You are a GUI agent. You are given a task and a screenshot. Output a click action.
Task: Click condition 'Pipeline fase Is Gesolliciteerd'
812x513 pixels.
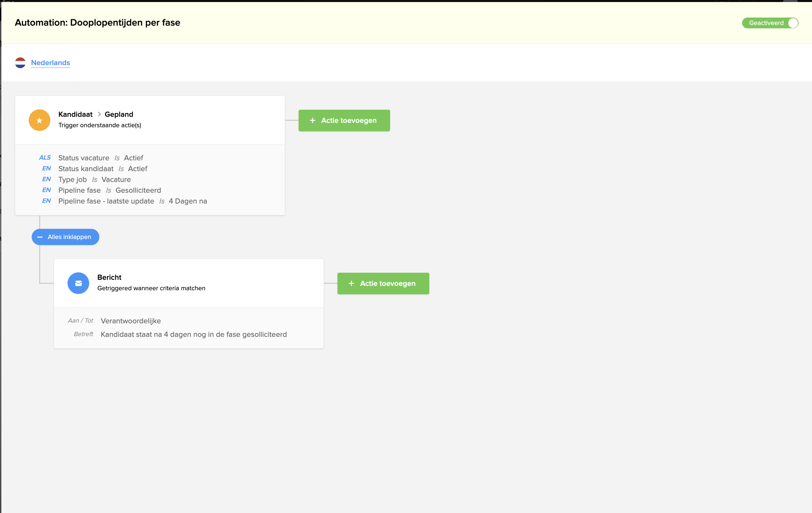[110, 190]
